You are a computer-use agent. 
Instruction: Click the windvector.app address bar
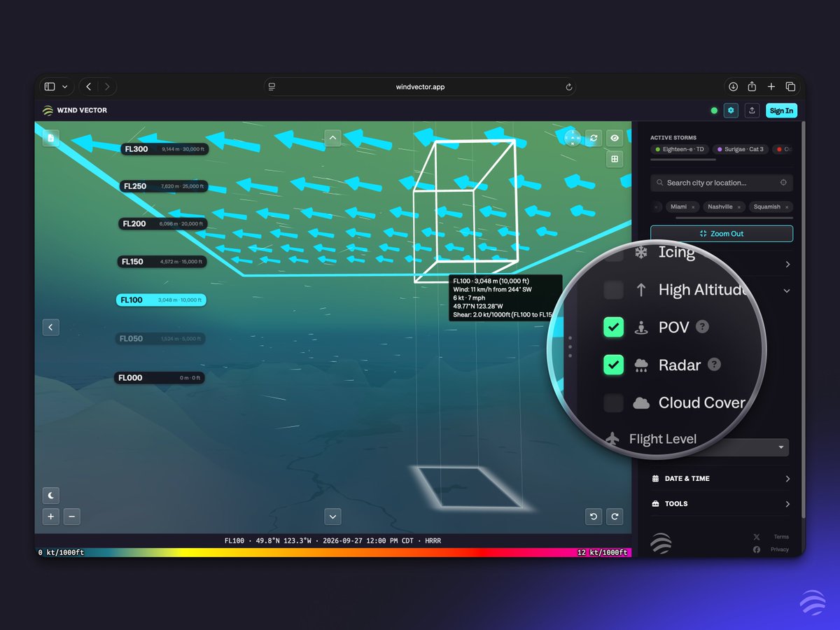[x=420, y=87]
